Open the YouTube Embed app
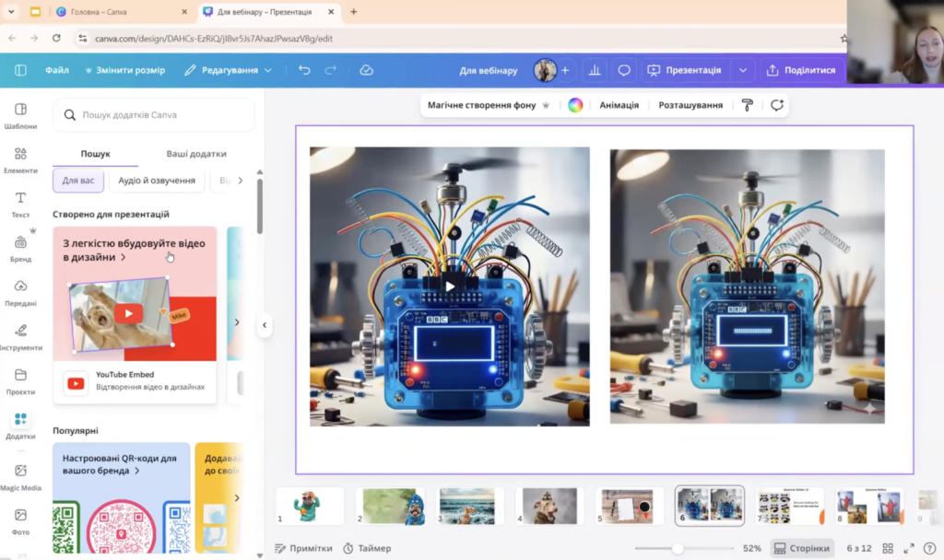 click(135, 381)
